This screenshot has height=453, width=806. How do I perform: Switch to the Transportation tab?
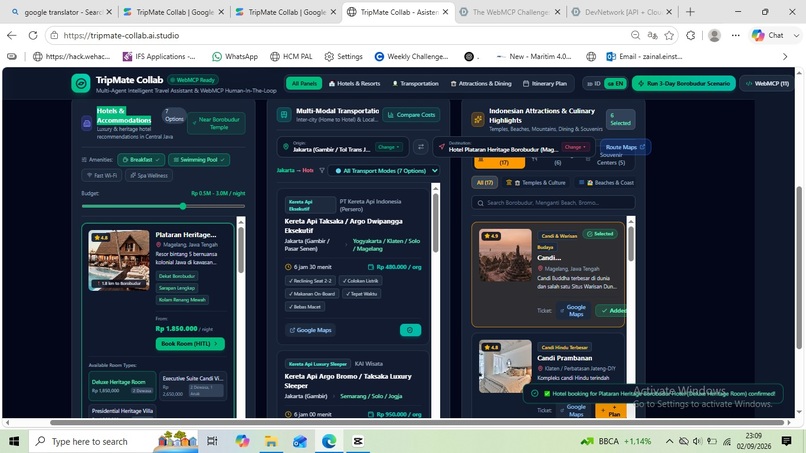click(x=415, y=83)
